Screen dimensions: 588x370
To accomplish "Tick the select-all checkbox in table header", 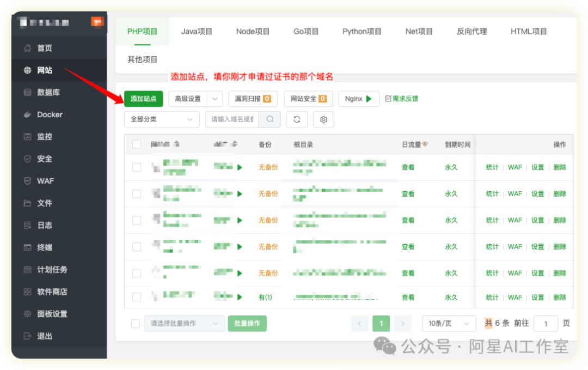I will tap(137, 144).
